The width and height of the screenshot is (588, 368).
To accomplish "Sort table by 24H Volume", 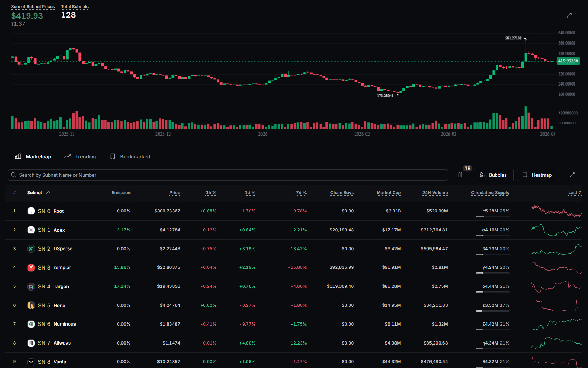I will point(435,193).
